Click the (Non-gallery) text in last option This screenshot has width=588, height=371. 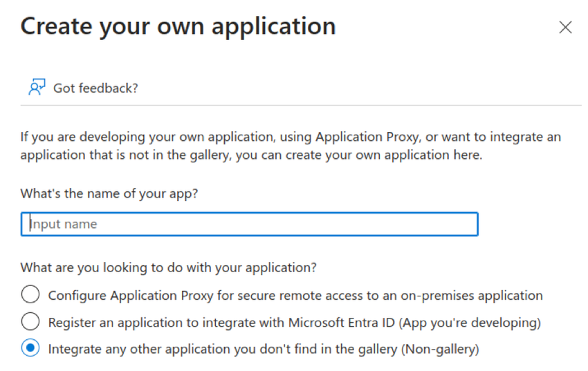click(x=440, y=350)
